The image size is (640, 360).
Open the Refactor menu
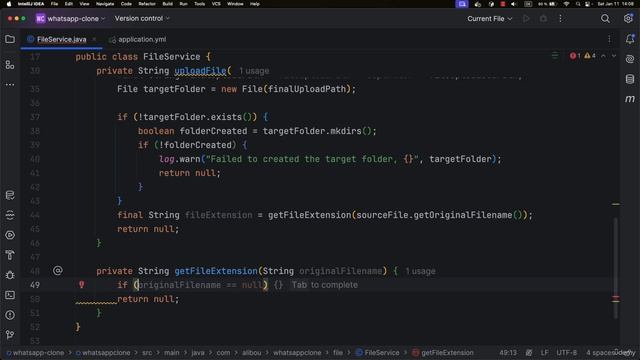[147, 4]
